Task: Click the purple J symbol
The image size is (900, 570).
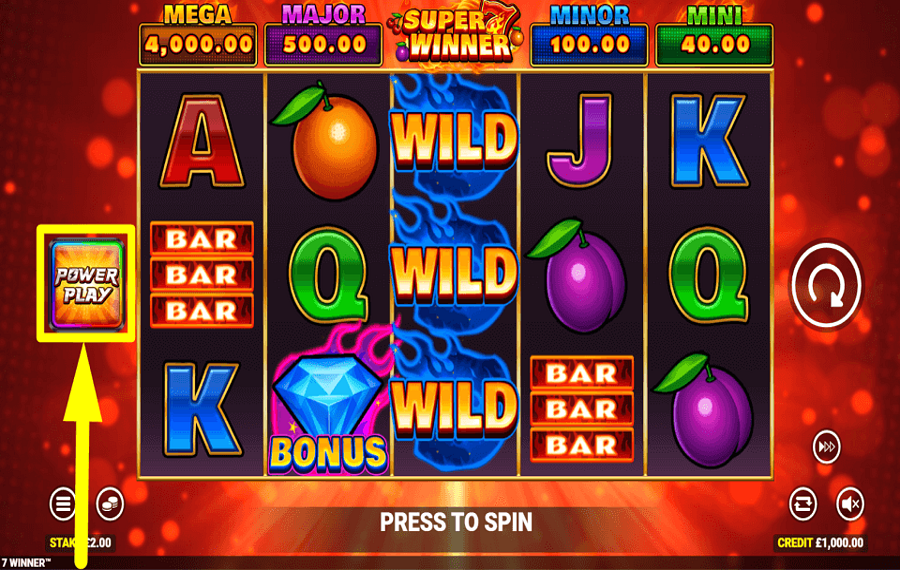Action: (x=579, y=141)
